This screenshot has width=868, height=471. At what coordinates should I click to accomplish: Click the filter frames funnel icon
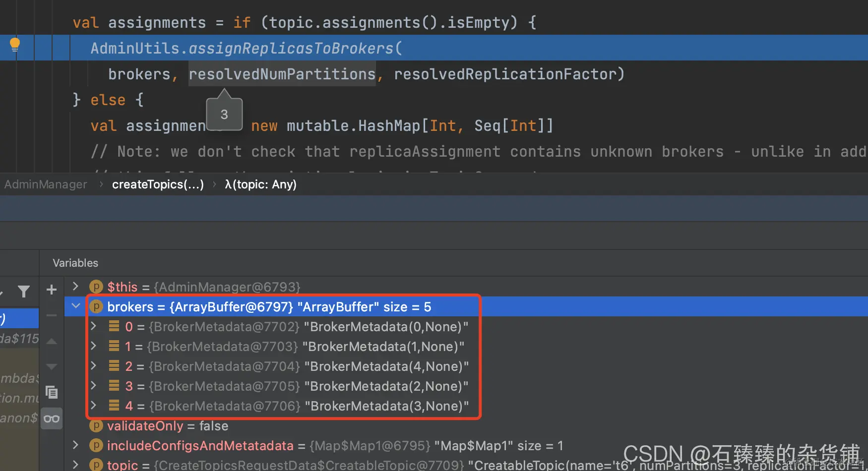[23, 292]
